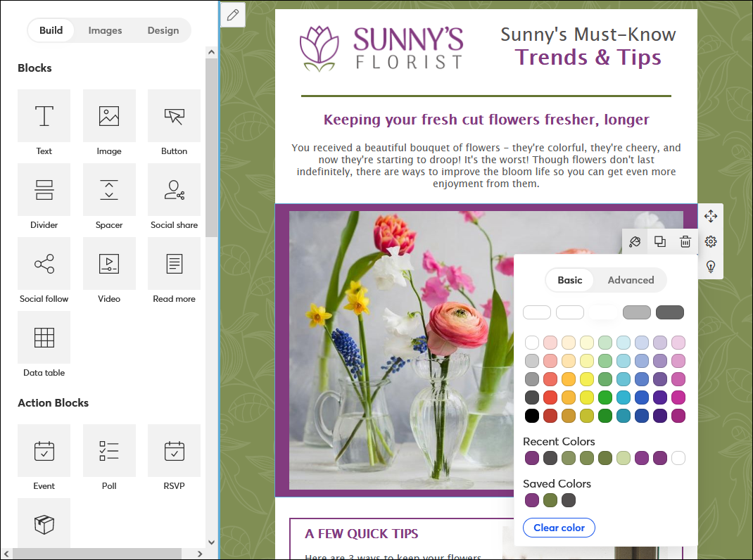This screenshot has width=753, height=560.
Task: Select the purple swatch under Saved Colors
Action: (531, 500)
